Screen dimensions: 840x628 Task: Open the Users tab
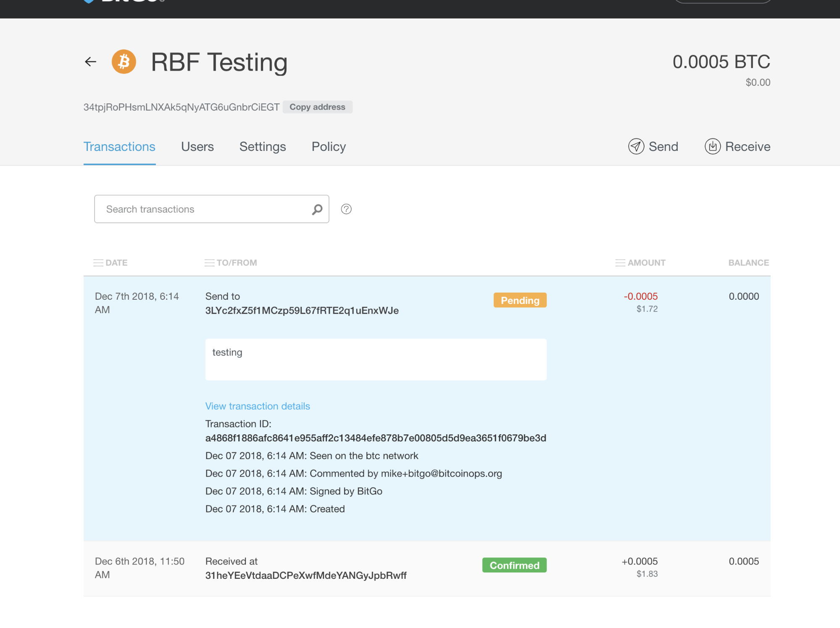[197, 146]
